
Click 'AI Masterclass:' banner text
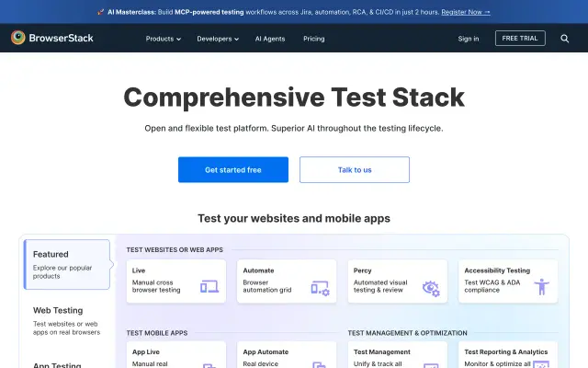click(x=131, y=12)
